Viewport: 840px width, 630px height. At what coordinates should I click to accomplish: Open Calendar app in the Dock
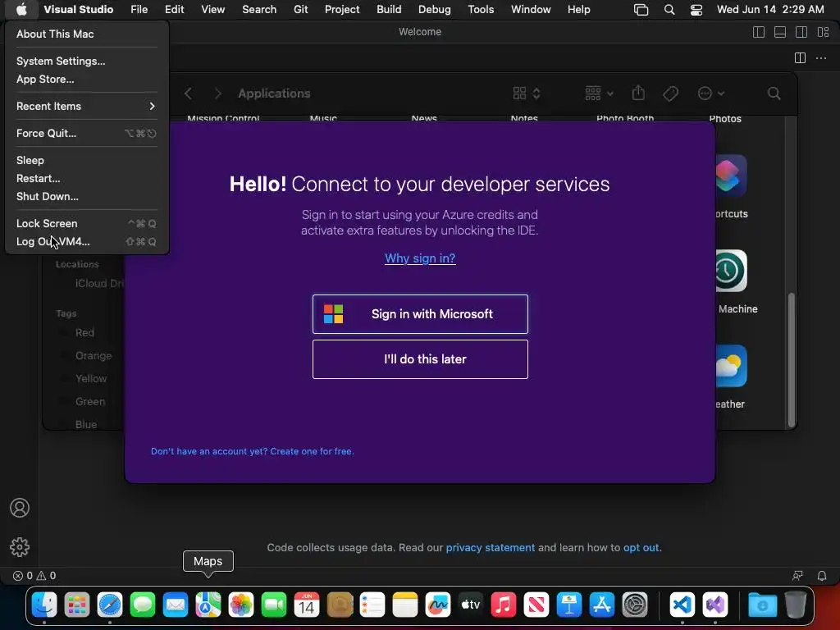[x=307, y=605]
